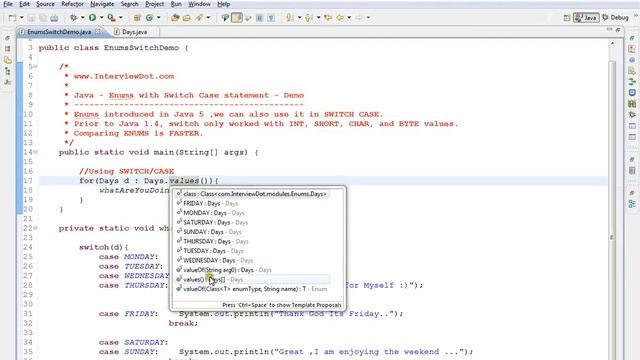
Task: Minimize the editor area
Action: (609, 30)
